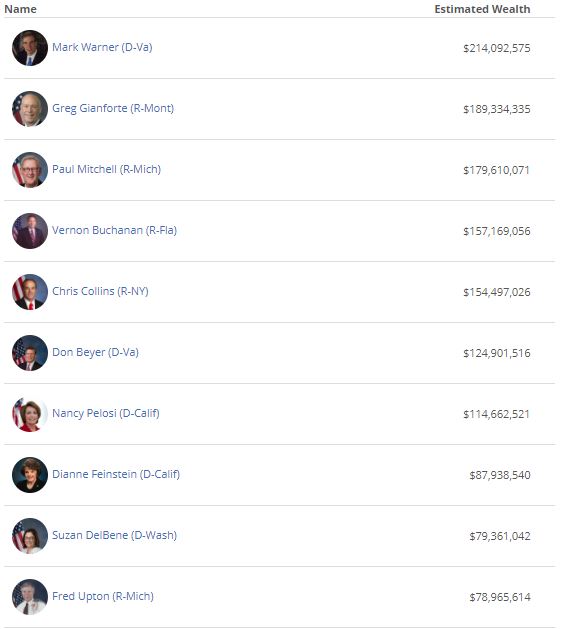Click Greg Gianforte (R-Mont) name link
Image resolution: width=562 pixels, height=629 pixels.
click(113, 108)
